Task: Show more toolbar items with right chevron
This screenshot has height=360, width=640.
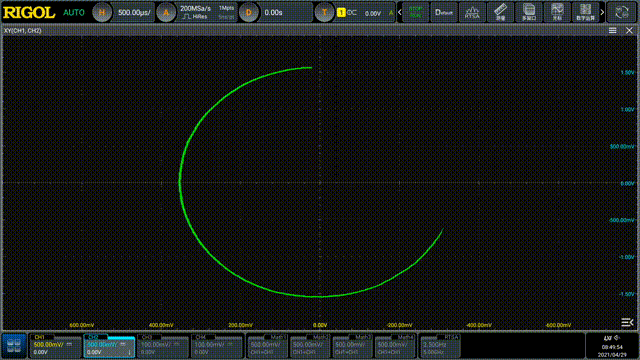Action: pos(602,12)
